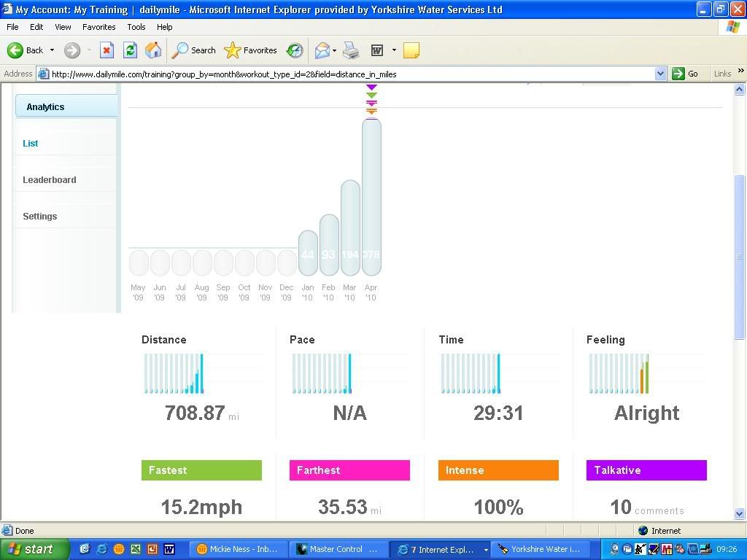Select the Analytics sidebar tab

click(x=66, y=106)
